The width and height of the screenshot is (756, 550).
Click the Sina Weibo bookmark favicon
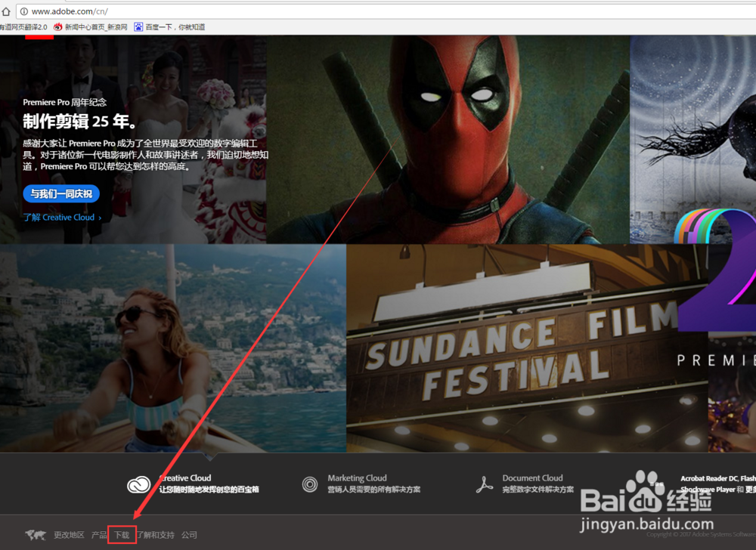[58, 27]
